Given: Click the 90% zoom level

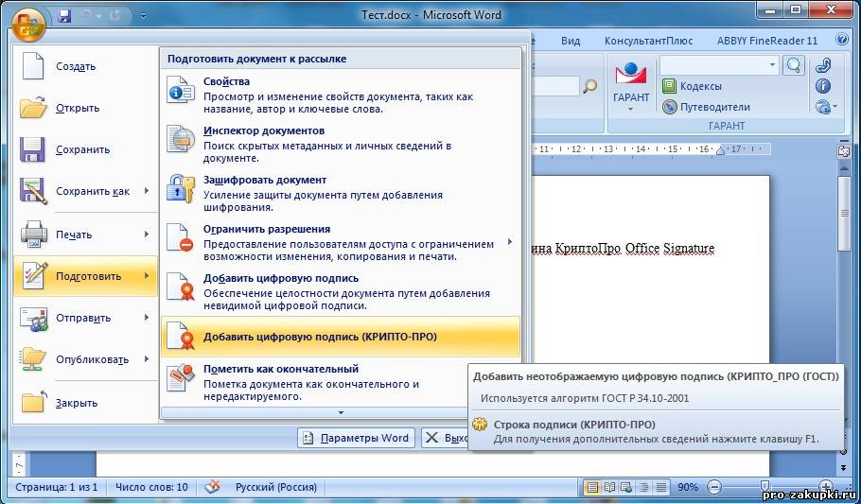Looking at the screenshot, I should point(688,487).
